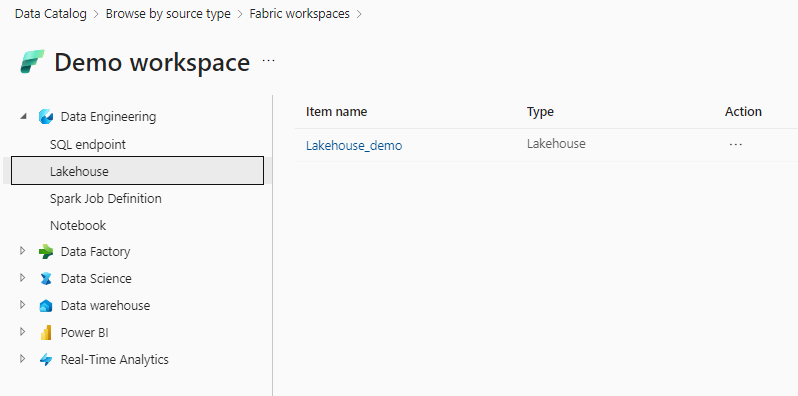
Task: Click the Item name column header
Action: 336,111
